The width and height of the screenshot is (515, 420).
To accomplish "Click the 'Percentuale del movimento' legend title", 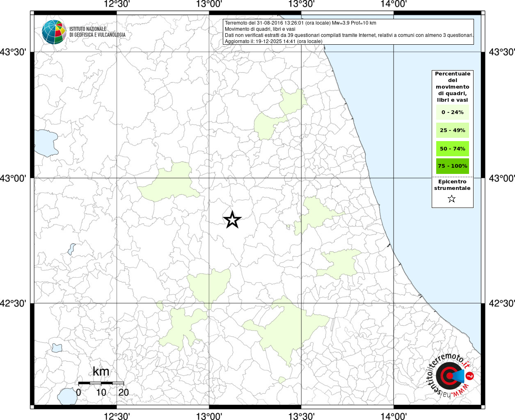I will (453, 87).
